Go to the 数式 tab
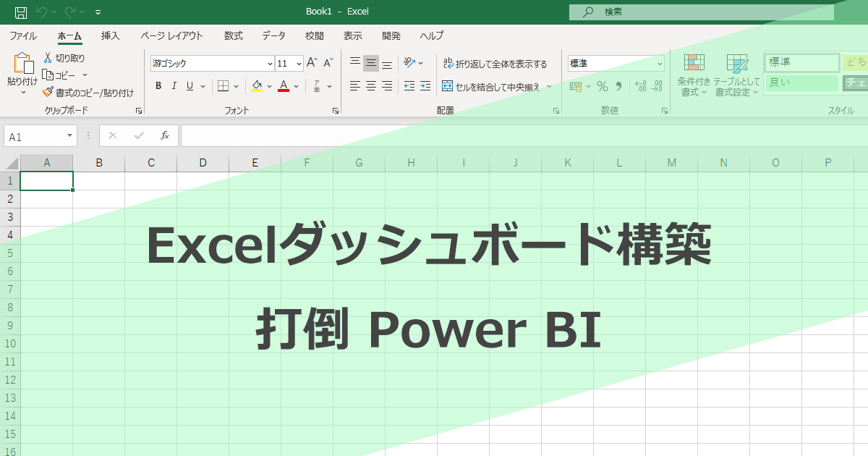This screenshot has width=868, height=456. tap(234, 35)
